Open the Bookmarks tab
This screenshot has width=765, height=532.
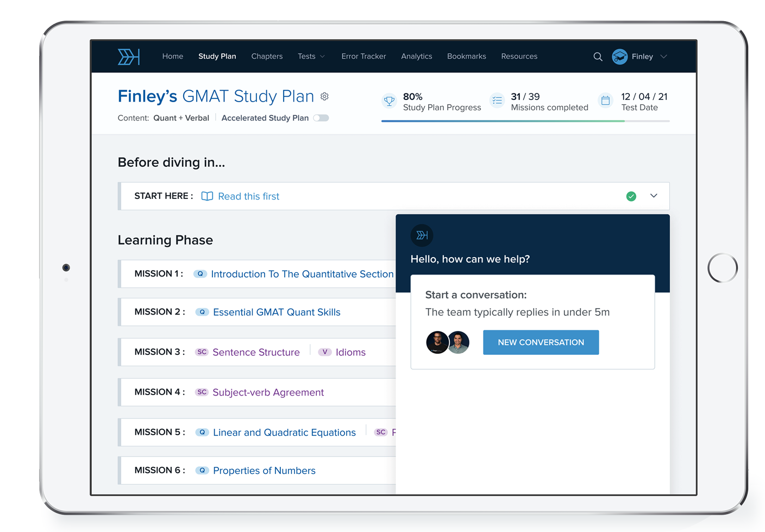tap(467, 57)
